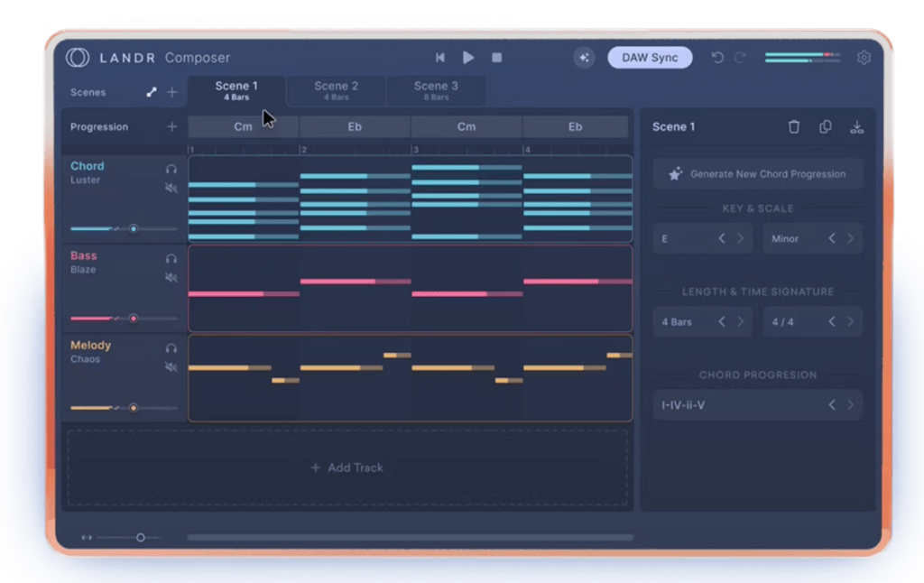Image resolution: width=924 pixels, height=583 pixels.
Task: Click the Add Track area
Action: click(x=347, y=467)
